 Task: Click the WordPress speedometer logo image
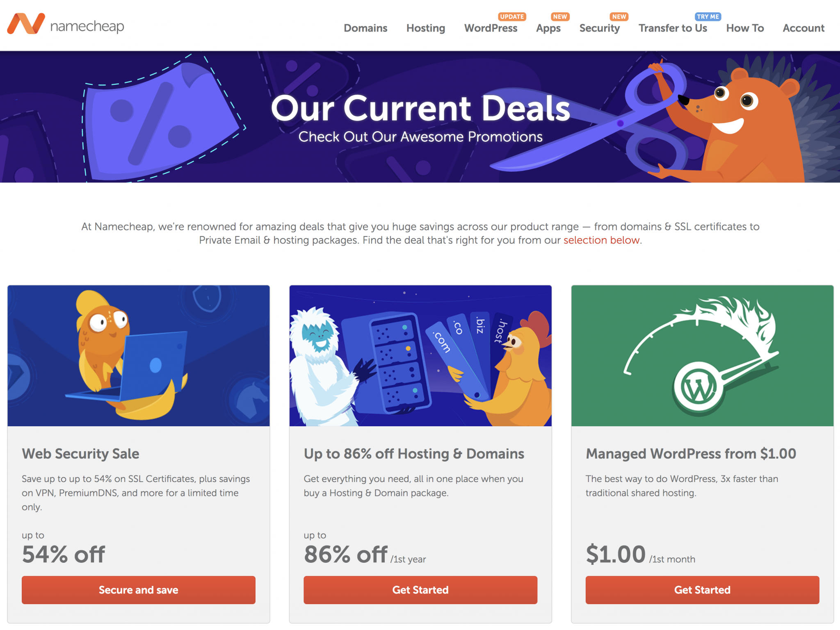pos(702,355)
